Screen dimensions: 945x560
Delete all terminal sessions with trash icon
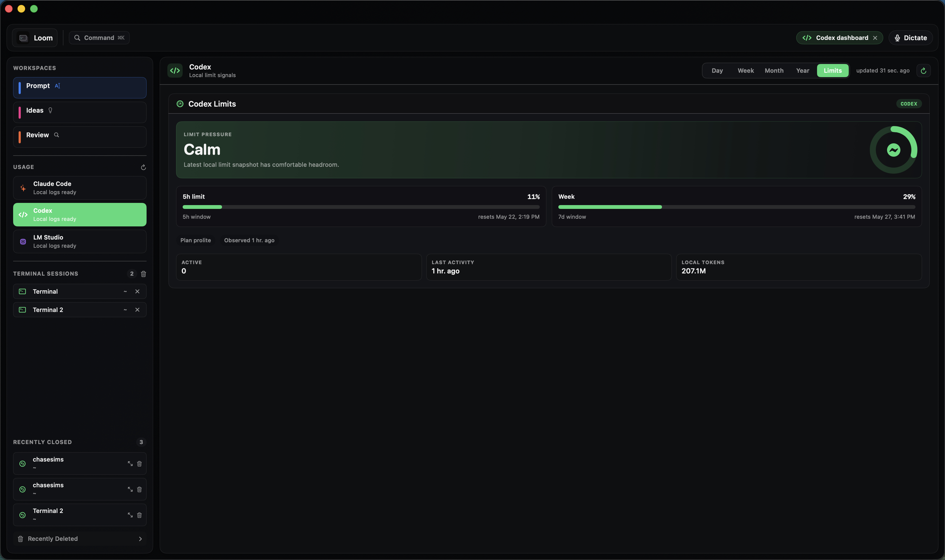pos(143,274)
